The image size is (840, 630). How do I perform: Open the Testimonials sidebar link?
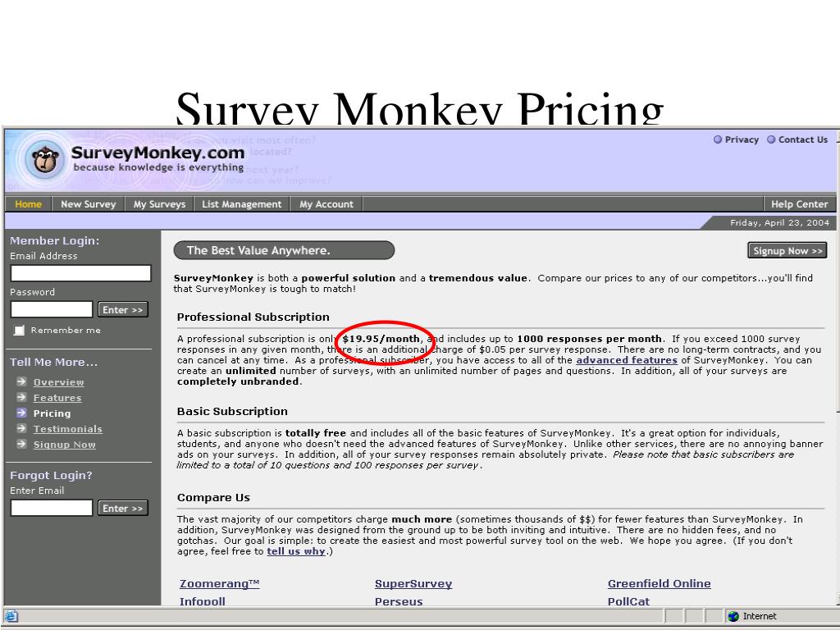(x=67, y=428)
